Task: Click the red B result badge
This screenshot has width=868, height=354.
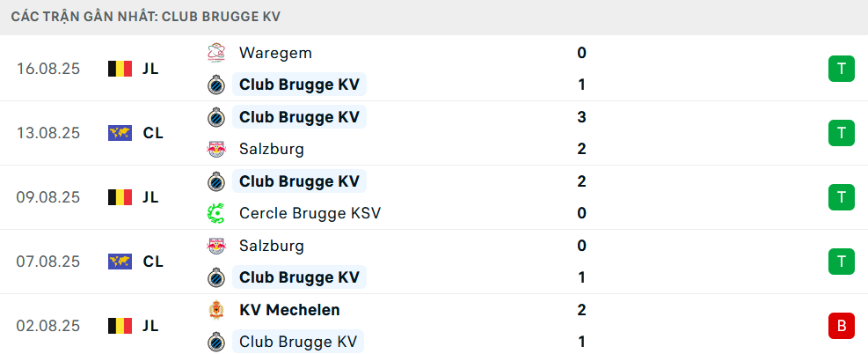Action: [x=842, y=326]
